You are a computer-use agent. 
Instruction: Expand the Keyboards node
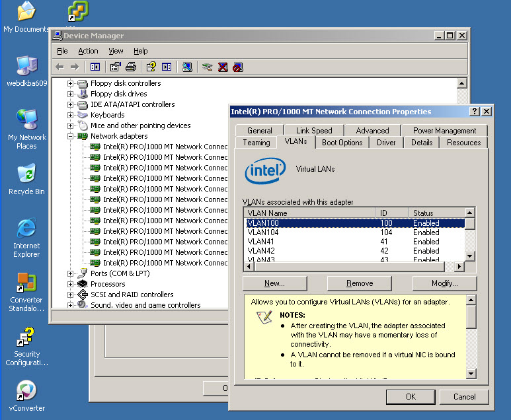coord(70,116)
